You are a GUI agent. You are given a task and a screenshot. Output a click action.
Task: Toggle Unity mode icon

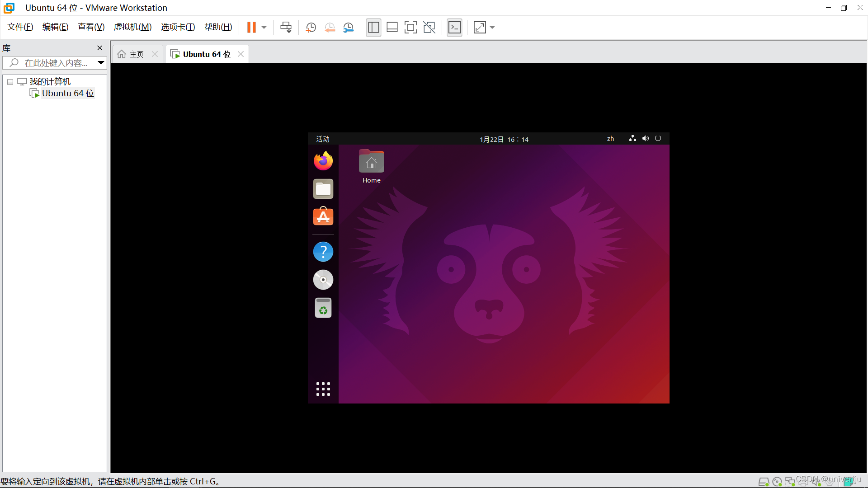point(429,28)
